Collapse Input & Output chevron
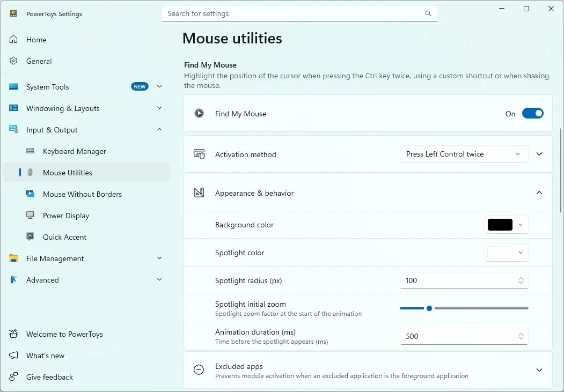 pos(159,130)
